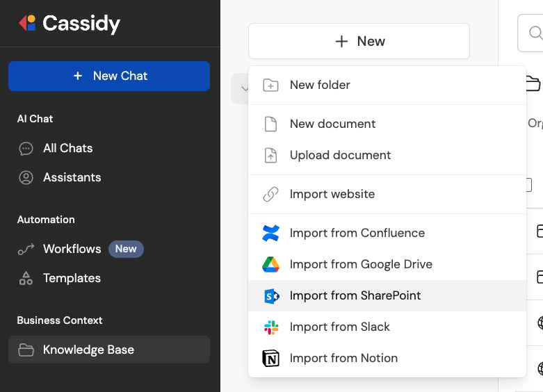Click the Cassidy logo icon
The image size is (543, 392).
pos(27,23)
